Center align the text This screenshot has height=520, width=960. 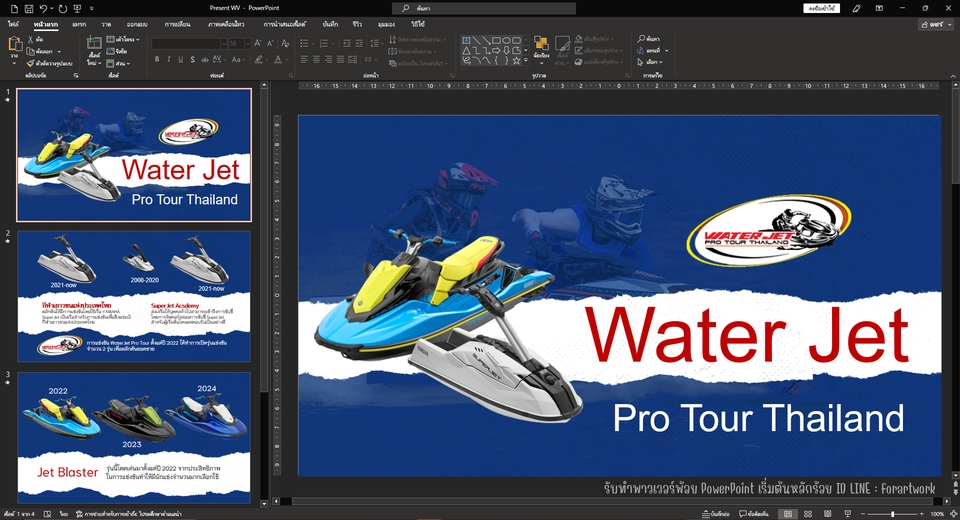point(317,59)
